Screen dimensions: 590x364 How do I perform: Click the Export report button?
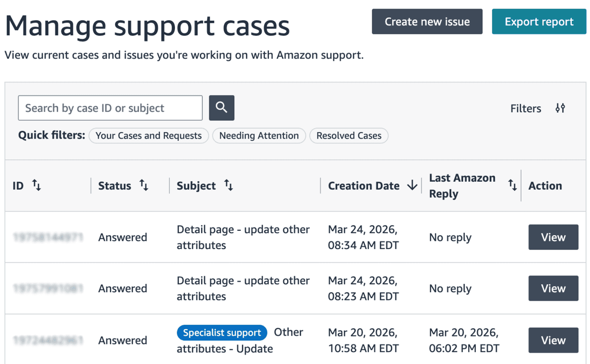[539, 22]
